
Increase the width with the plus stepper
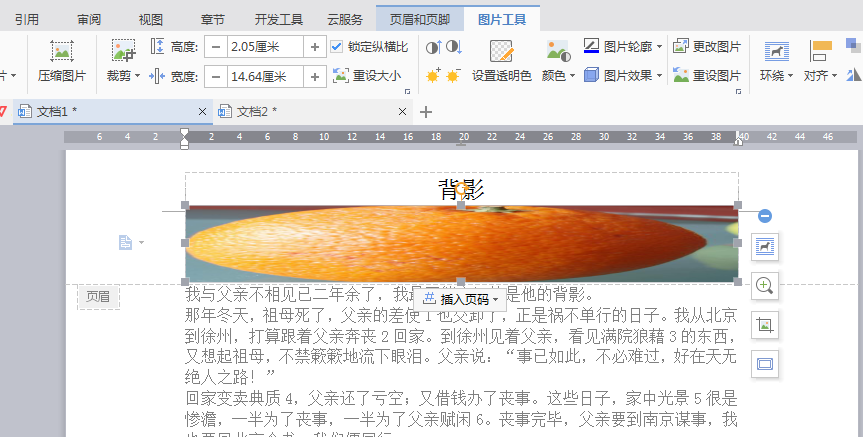point(314,76)
